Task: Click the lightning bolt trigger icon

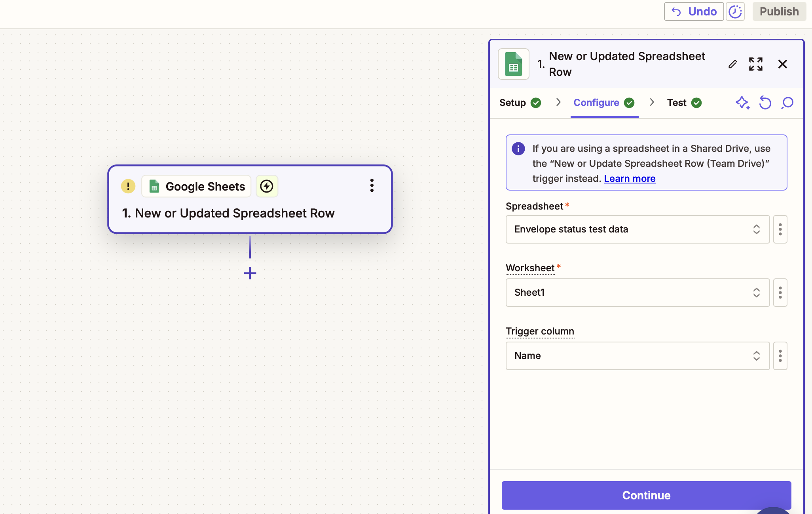Action: [267, 186]
